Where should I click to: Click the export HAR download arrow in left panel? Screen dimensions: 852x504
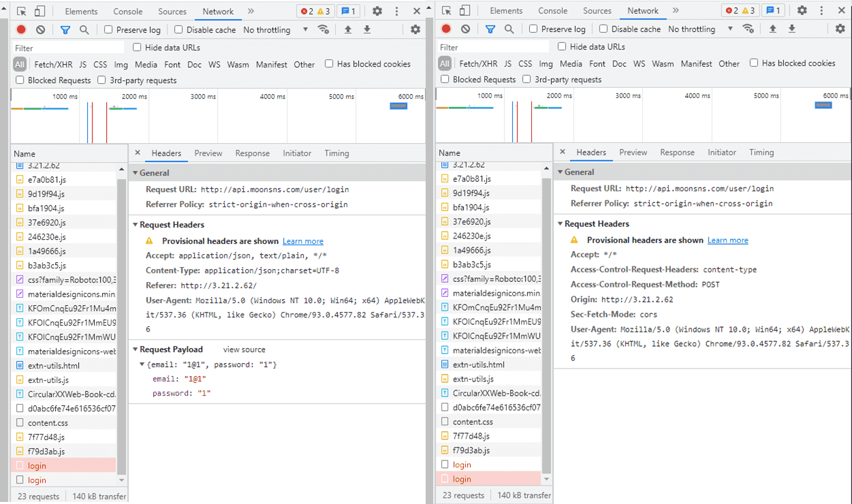click(367, 30)
